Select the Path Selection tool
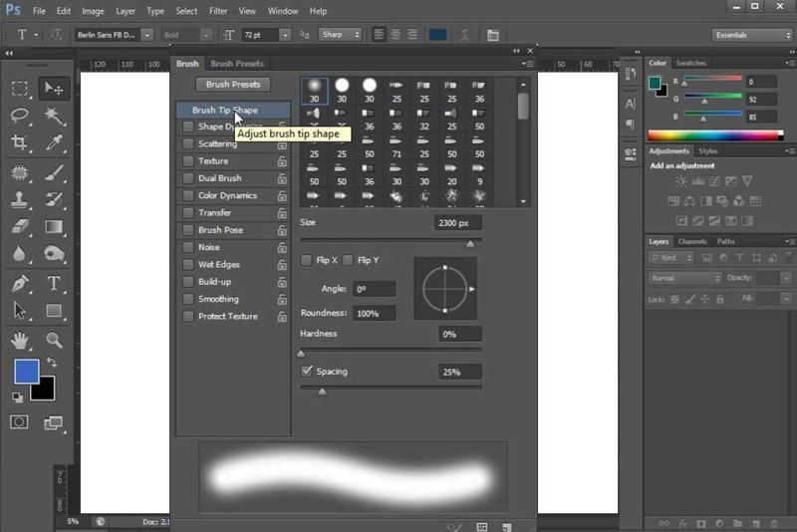The width and height of the screenshot is (797, 532). coord(19,311)
